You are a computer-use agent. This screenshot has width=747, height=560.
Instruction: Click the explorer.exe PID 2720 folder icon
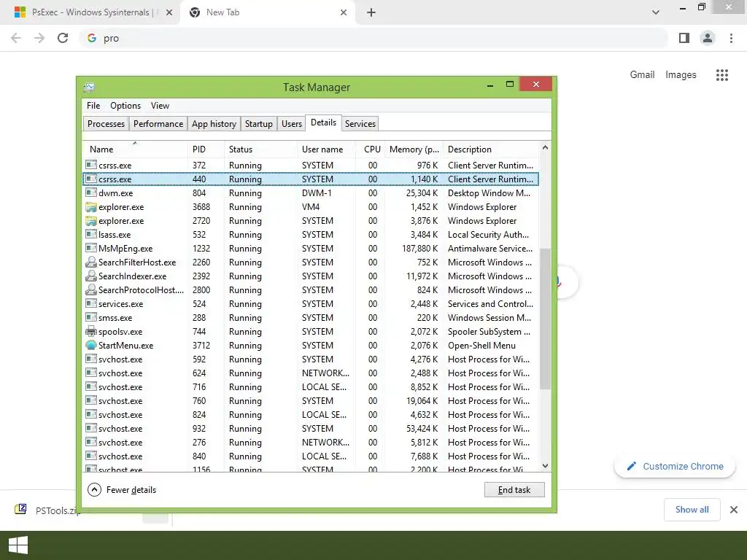click(x=91, y=221)
